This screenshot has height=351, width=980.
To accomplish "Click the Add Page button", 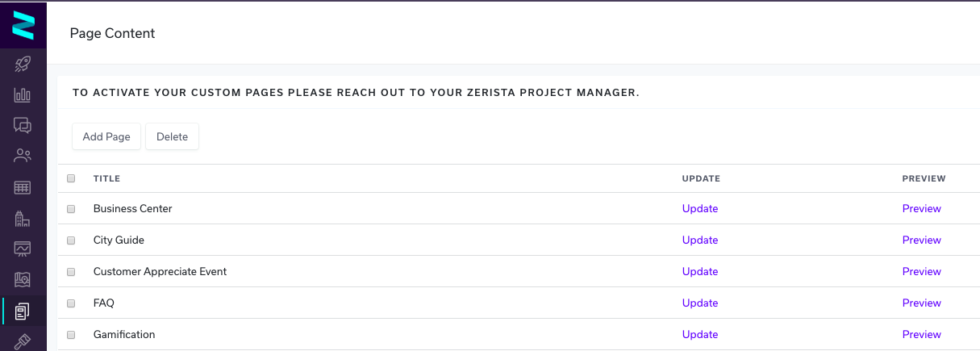I will [x=106, y=136].
